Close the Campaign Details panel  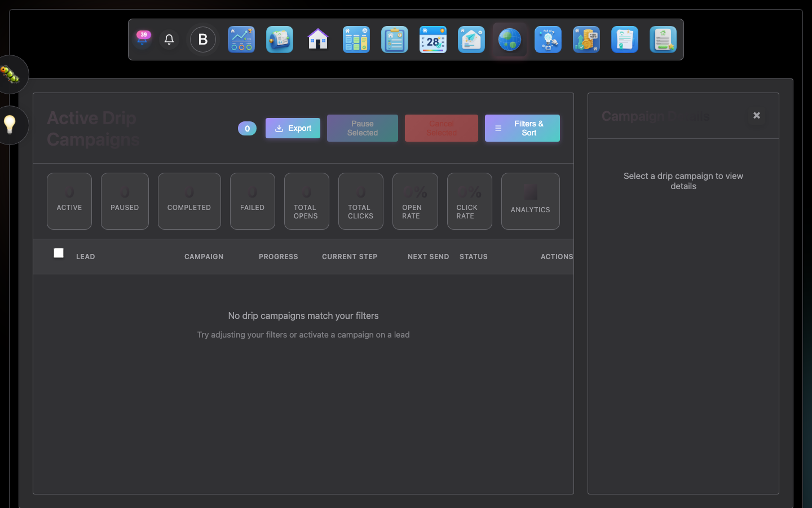pyautogui.click(x=757, y=116)
